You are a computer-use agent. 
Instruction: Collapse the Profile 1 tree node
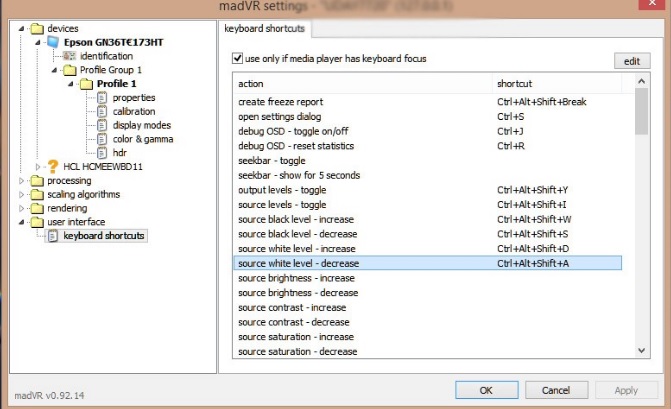click(x=70, y=84)
